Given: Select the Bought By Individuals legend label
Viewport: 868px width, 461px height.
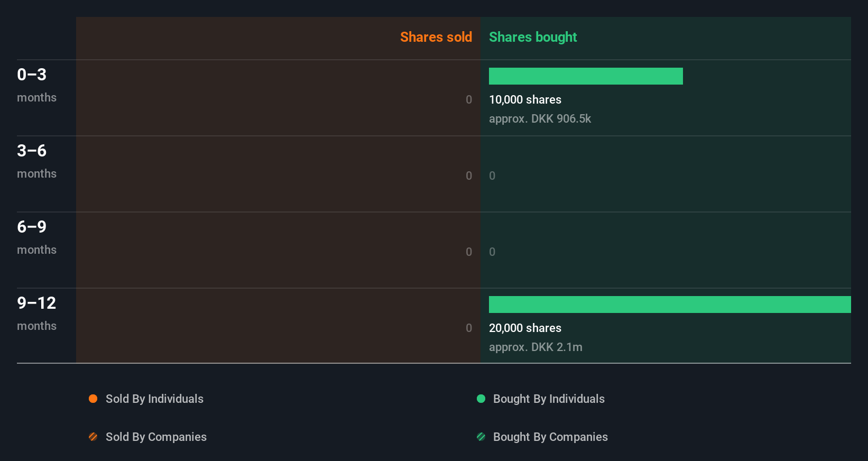Looking at the screenshot, I should [x=549, y=399].
